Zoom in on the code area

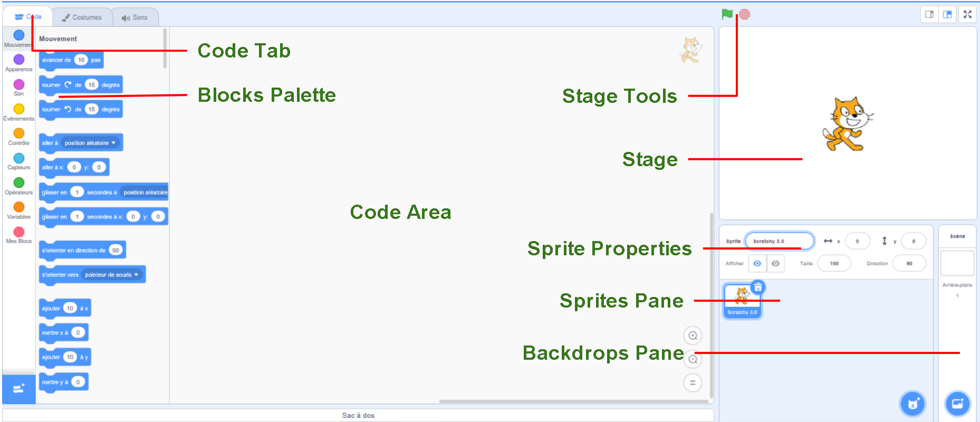coord(693,335)
